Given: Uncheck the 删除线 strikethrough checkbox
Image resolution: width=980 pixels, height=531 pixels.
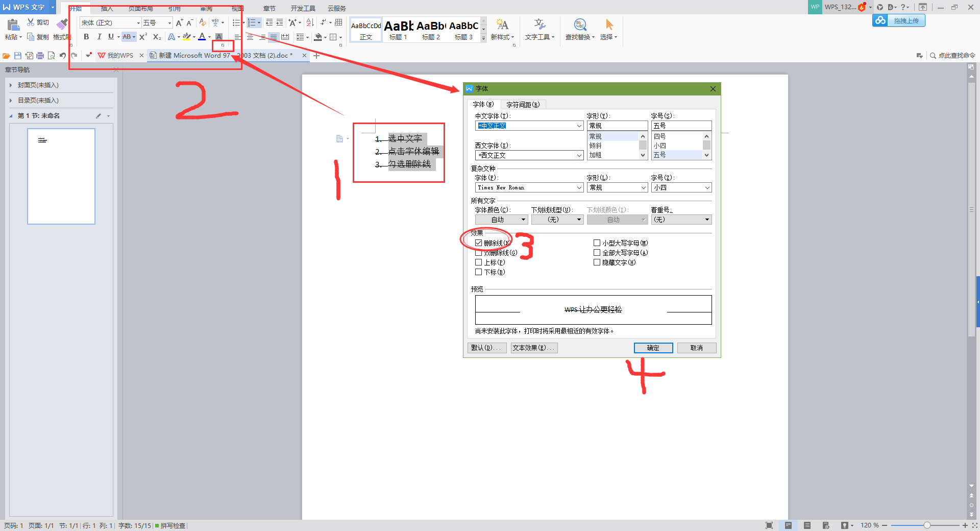Looking at the screenshot, I should [479, 243].
